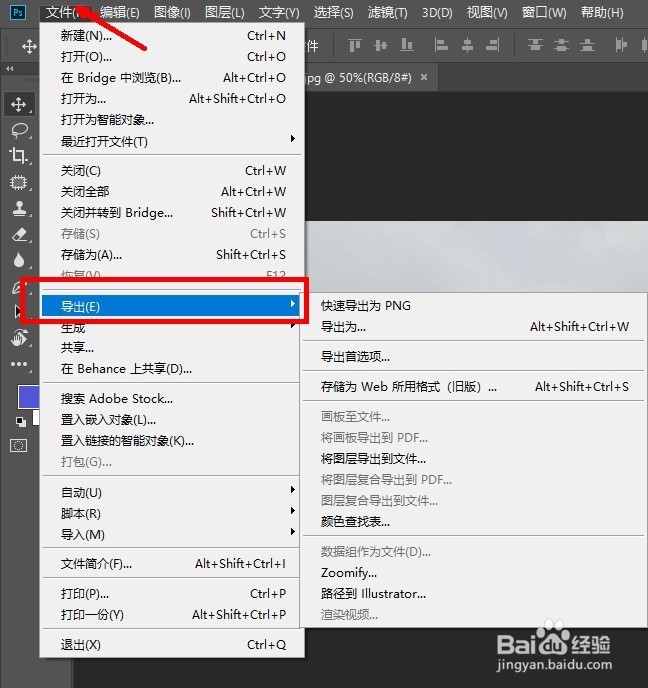Select the Clone Stamp tool
648x688 pixels.
pos(19,208)
